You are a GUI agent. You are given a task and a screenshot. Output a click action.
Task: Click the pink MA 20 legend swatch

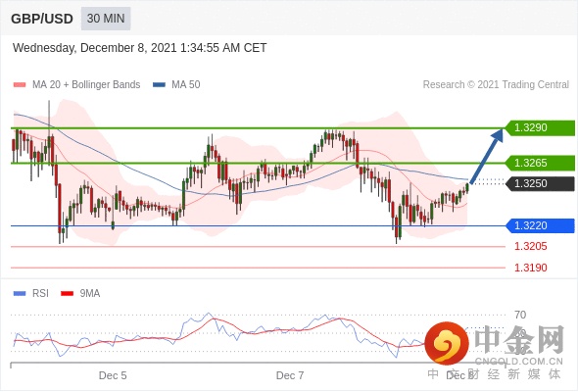pyautogui.click(x=20, y=85)
